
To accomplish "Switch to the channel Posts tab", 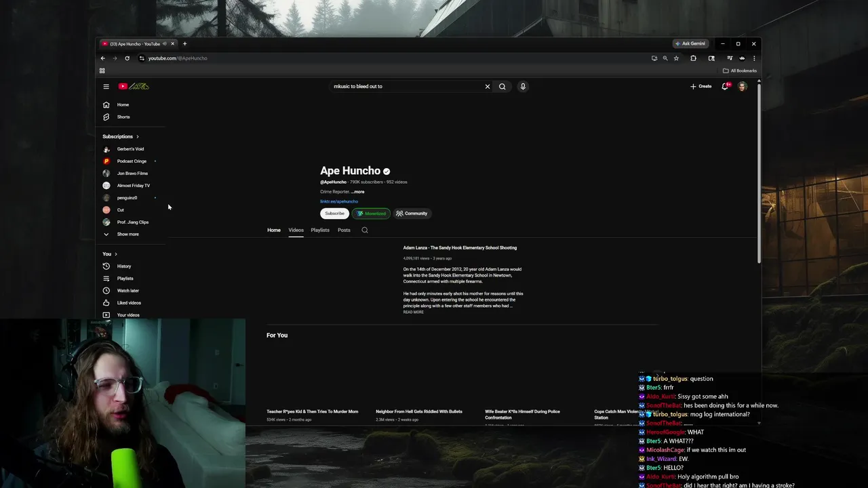I will pyautogui.click(x=344, y=230).
